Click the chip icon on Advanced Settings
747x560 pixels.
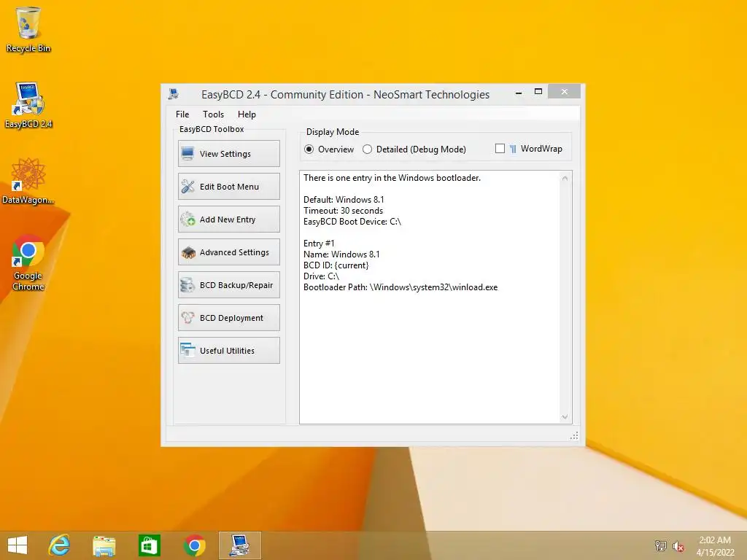(x=188, y=252)
